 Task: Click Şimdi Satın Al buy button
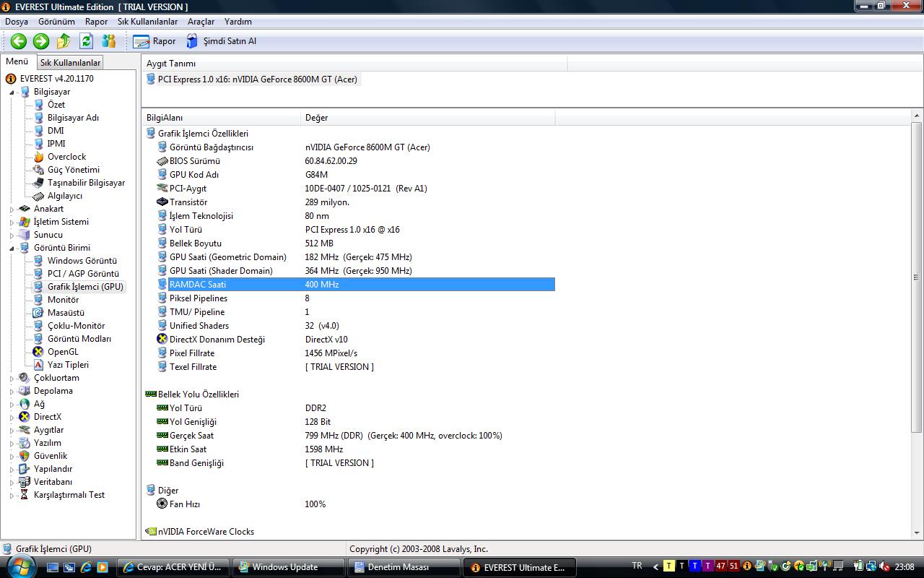point(222,41)
